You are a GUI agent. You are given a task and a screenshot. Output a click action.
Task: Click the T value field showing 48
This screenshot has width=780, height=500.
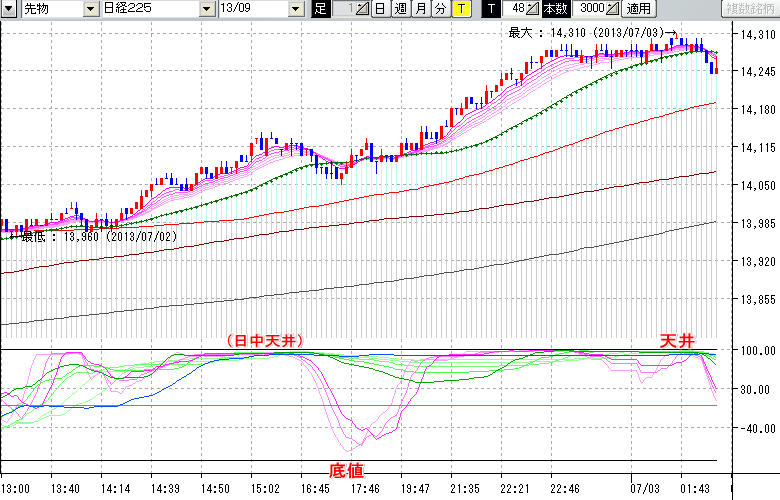(x=517, y=9)
